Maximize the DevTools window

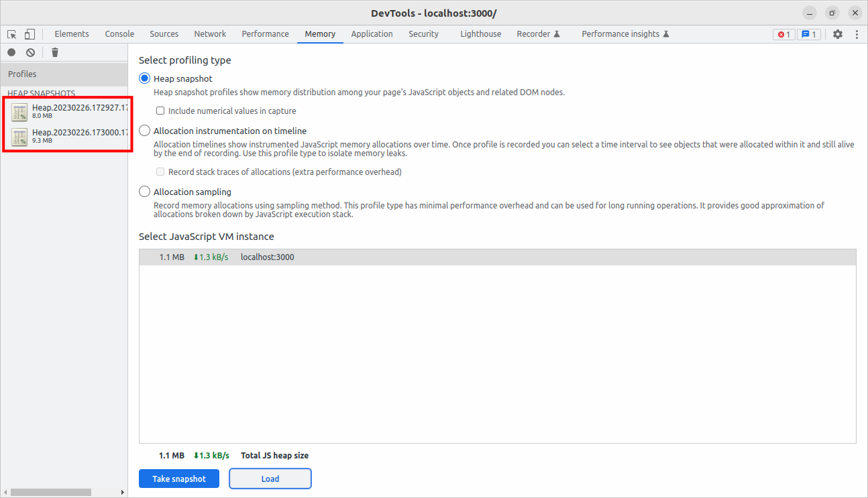point(832,13)
